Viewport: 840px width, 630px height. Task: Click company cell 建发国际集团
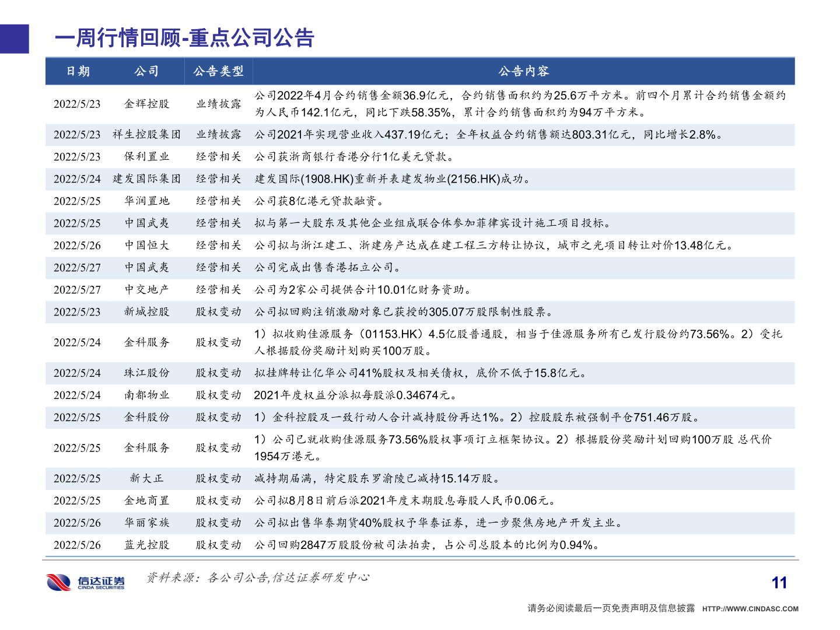(146, 179)
